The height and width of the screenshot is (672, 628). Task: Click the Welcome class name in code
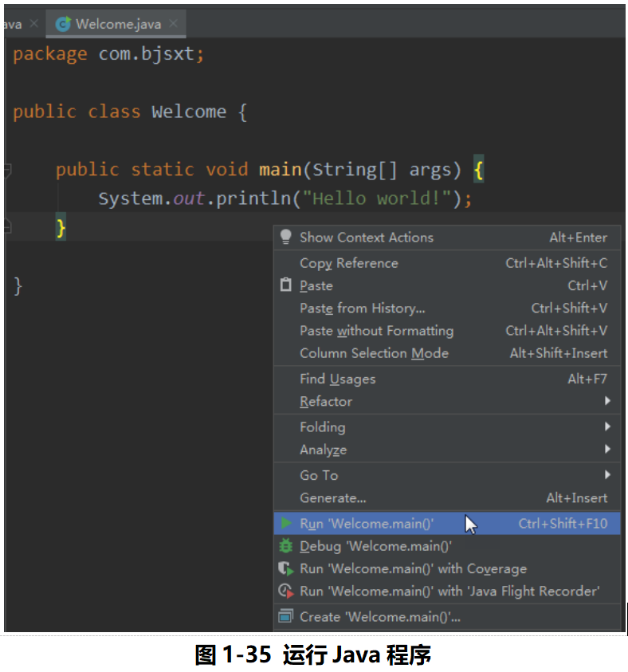[189, 112]
